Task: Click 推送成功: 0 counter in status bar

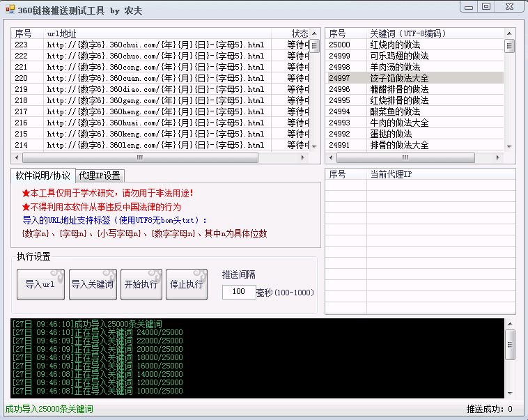Action: 489,409
